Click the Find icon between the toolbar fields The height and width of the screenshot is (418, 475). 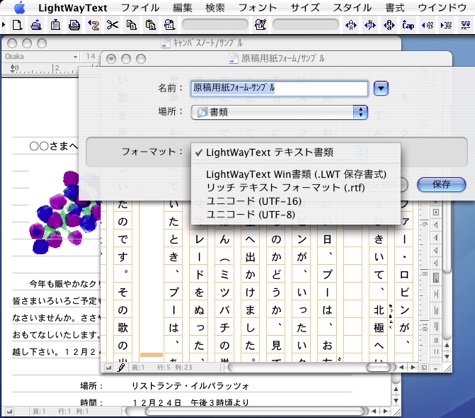click(260, 25)
